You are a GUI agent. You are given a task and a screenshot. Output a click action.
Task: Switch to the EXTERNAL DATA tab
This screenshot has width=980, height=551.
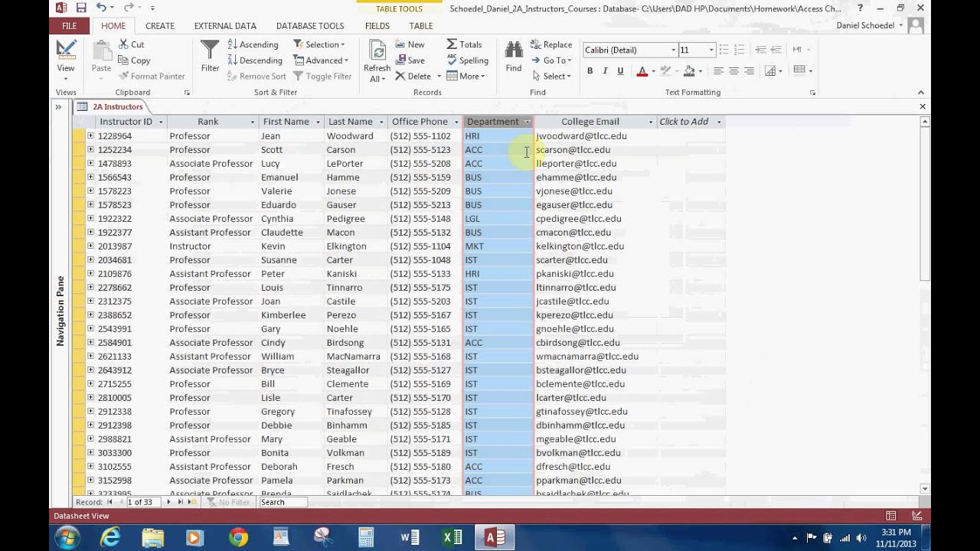tap(225, 25)
